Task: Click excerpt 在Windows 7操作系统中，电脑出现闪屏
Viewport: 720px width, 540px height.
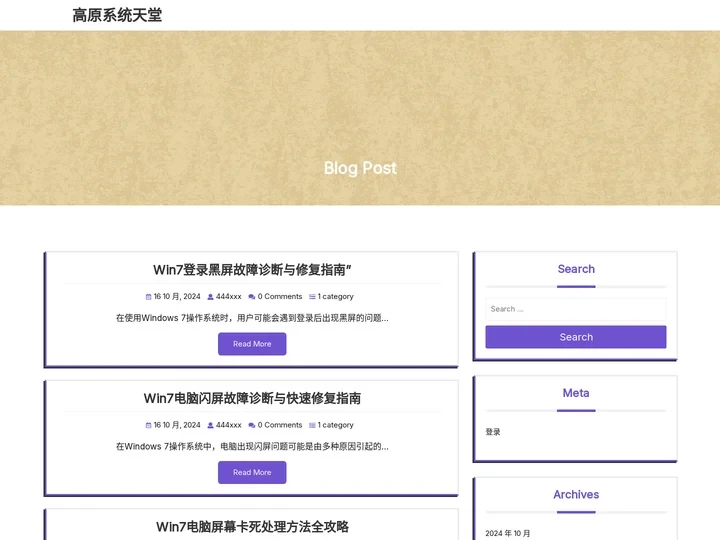Action: click(x=252, y=446)
